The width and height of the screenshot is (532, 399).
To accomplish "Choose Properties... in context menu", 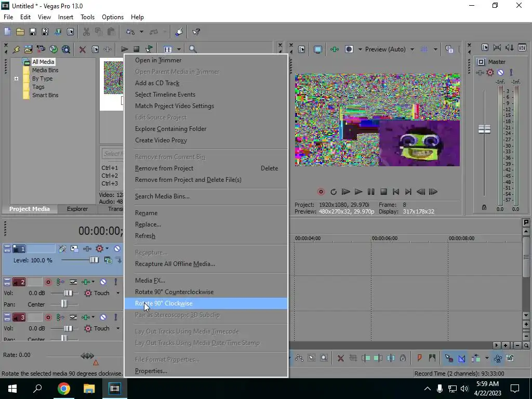I will click(206, 371).
